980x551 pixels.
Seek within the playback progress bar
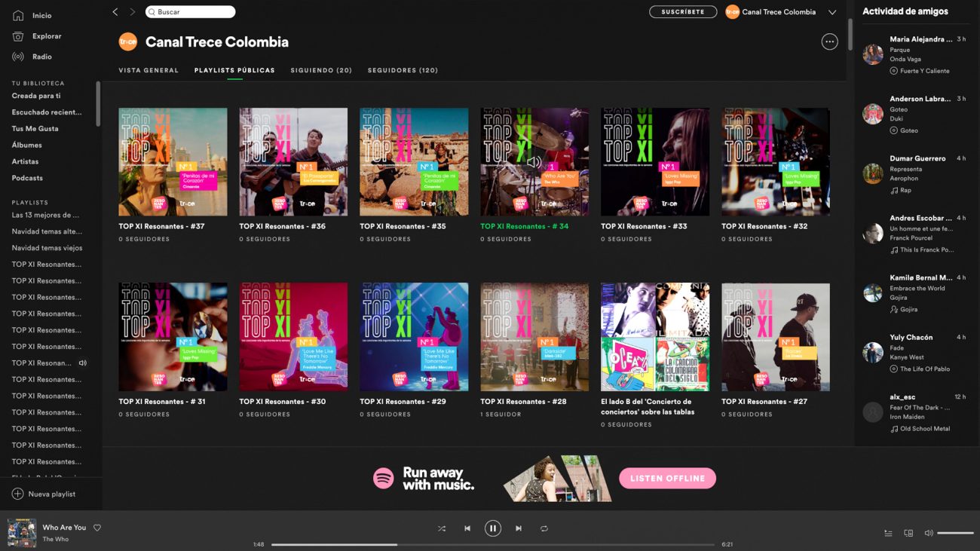click(494, 543)
